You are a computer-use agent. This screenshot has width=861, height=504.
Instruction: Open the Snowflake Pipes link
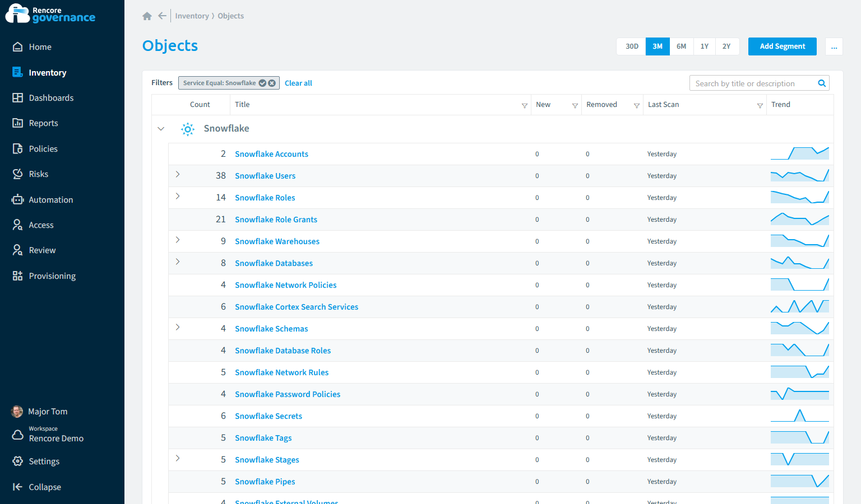pyautogui.click(x=265, y=482)
